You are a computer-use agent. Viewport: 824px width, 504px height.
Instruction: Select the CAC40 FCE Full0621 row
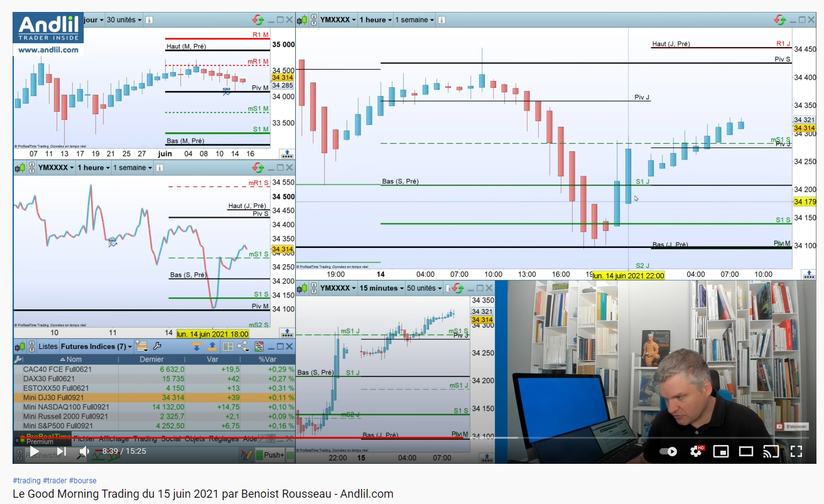pyautogui.click(x=154, y=369)
